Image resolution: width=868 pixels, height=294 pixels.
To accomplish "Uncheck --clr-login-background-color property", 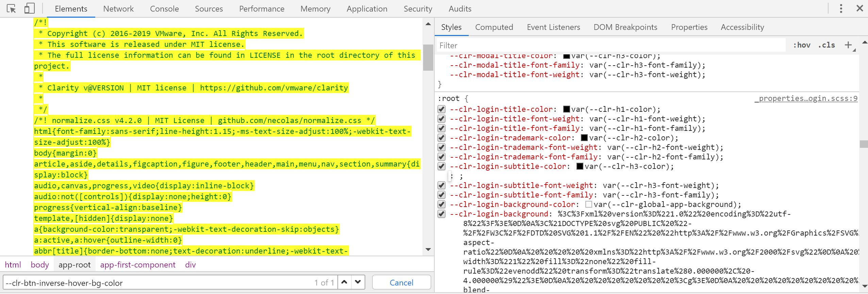I will pyautogui.click(x=441, y=204).
